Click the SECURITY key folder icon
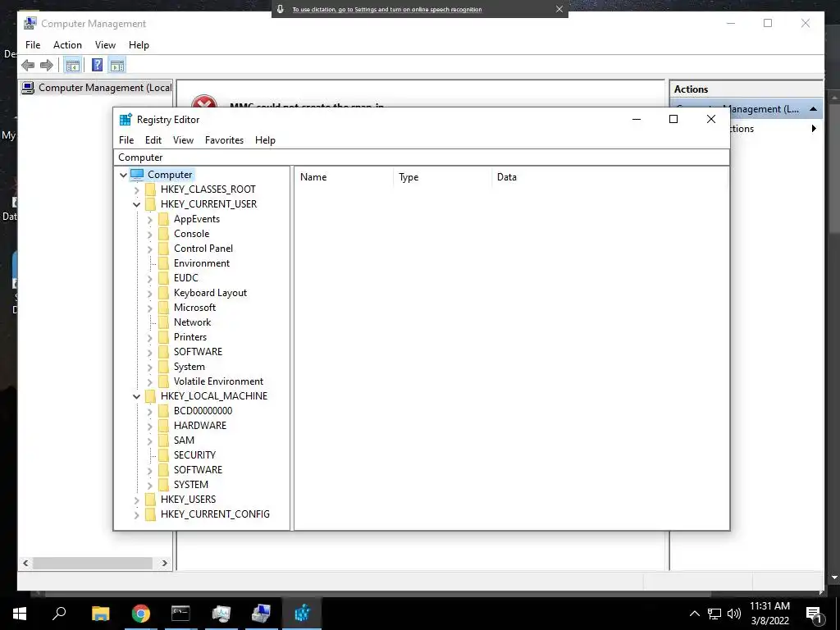 coord(163,455)
